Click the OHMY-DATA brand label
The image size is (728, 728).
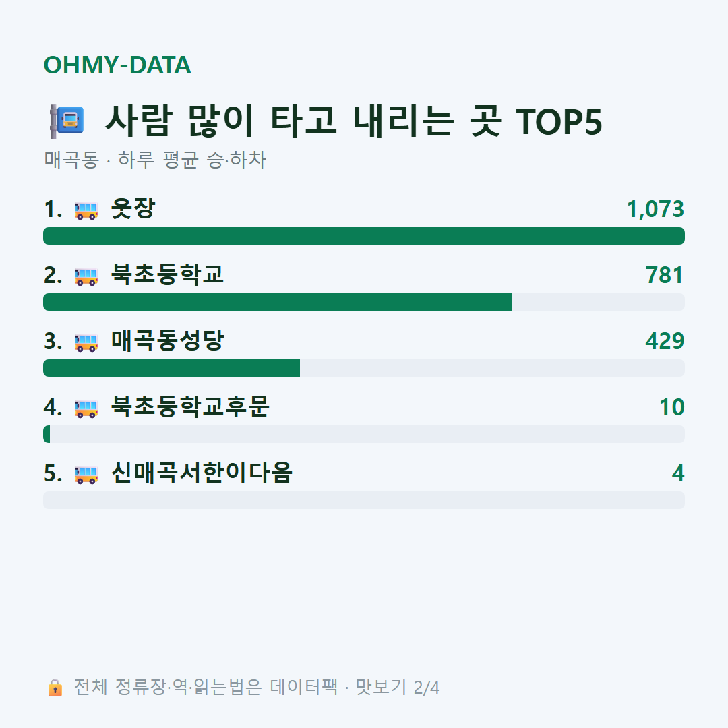[x=117, y=65]
